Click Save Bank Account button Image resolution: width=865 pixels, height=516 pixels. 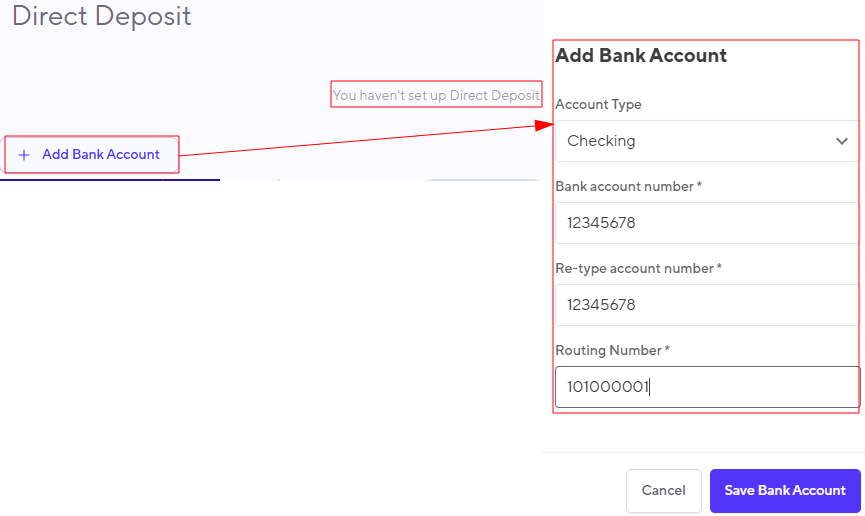pos(785,491)
